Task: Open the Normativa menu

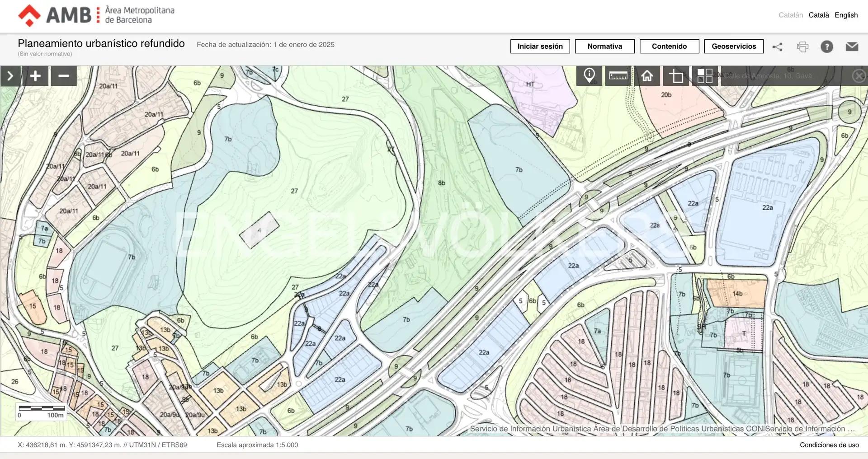Action: coord(605,47)
